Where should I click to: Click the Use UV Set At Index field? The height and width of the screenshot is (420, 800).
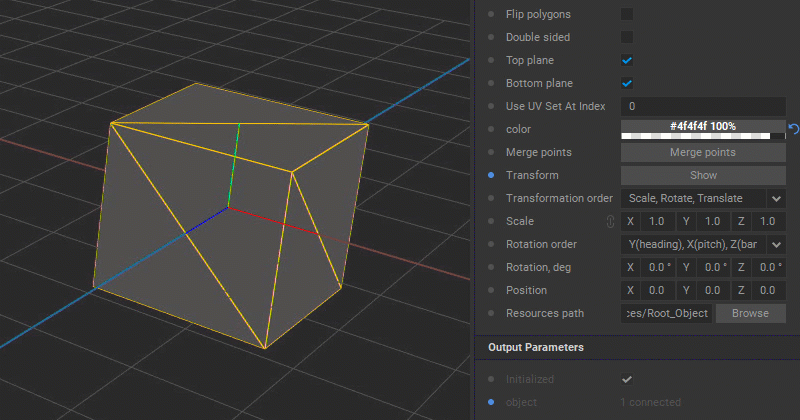(x=703, y=106)
